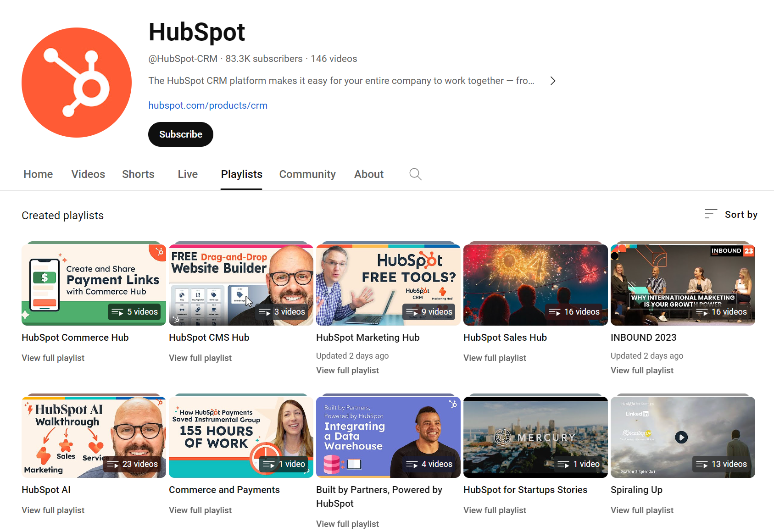Click the HubSpot channel avatar logo
The height and width of the screenshot is (532, 774).
pyautogui.click(x=77, y=83)
